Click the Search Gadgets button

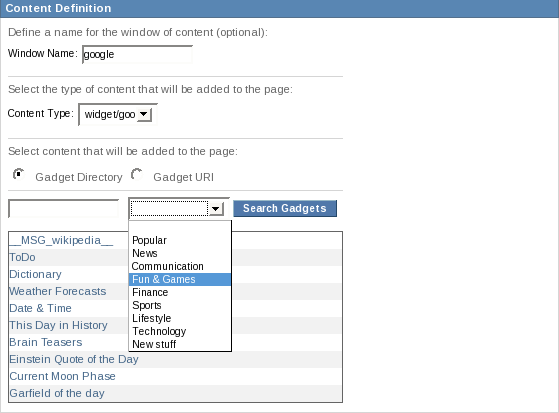click(x=285, y=208)
